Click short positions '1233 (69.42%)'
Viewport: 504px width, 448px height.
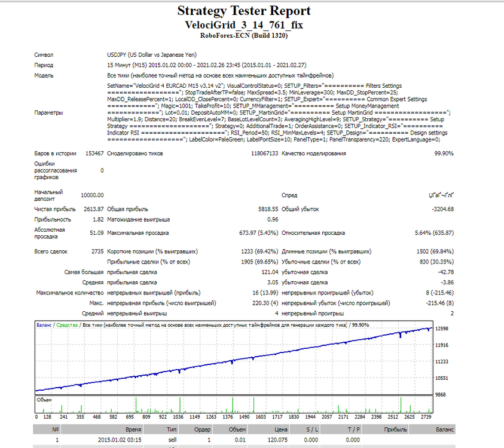coord(259,251)
